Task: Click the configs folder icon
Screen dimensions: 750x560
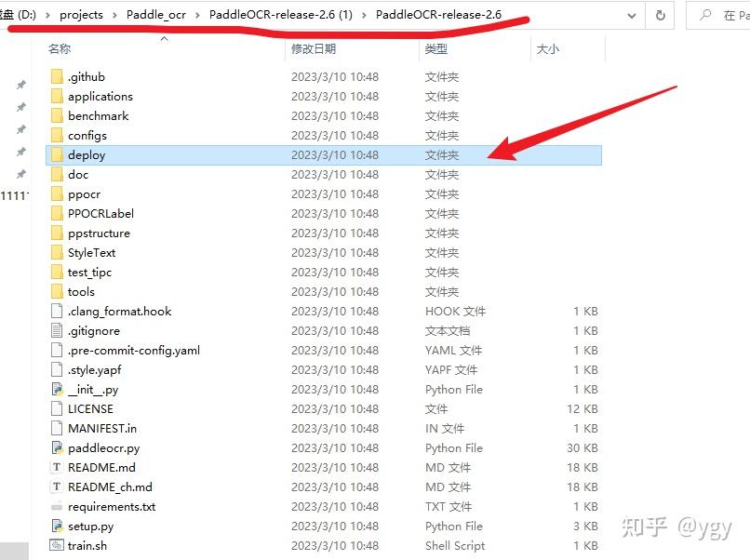Action: pos(57,135)
